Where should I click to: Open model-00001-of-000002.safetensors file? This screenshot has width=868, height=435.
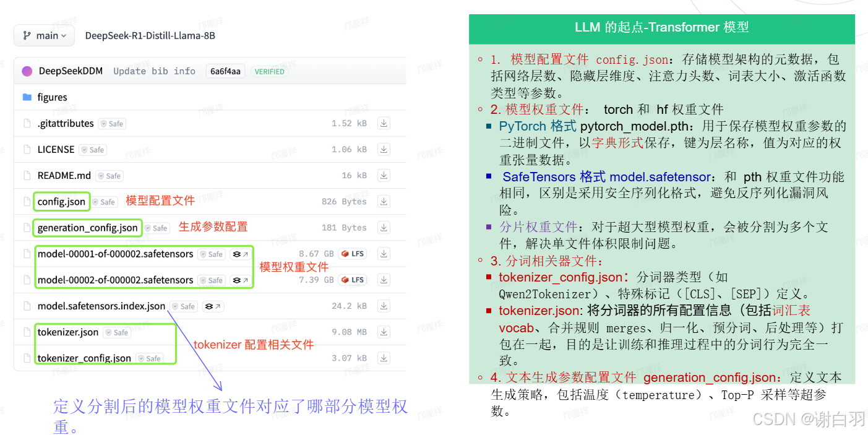tap(115, 254)
